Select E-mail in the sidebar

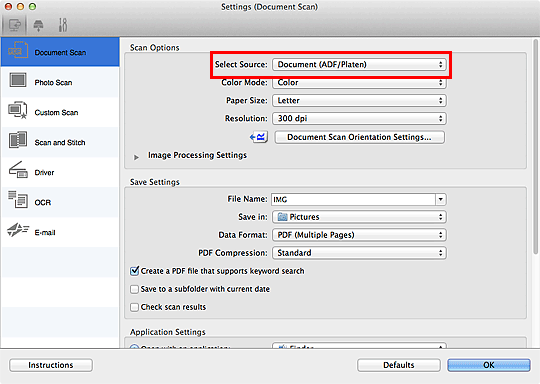60,232
